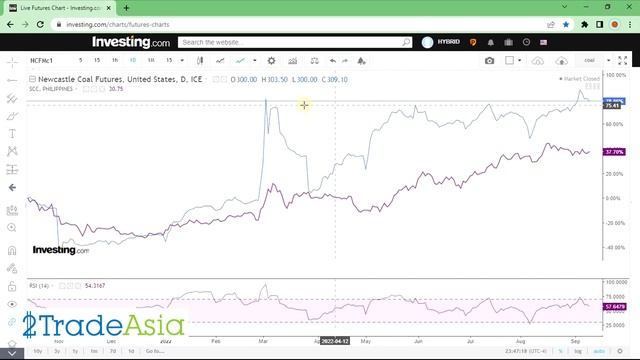The width and height of the screenshot is (640, 360).
Task: Edit the NCFMc1 symbol field
Action: tap(42, 60)
